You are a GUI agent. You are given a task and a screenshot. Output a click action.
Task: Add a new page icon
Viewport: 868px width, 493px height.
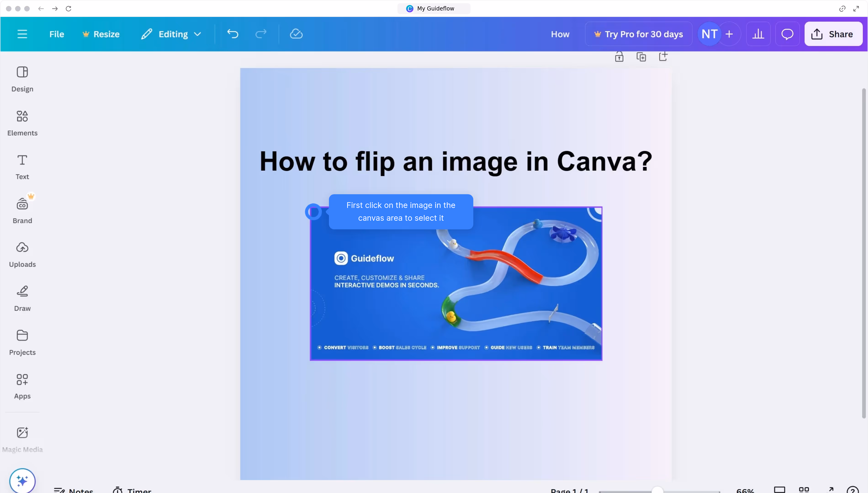tap(663, 57)
